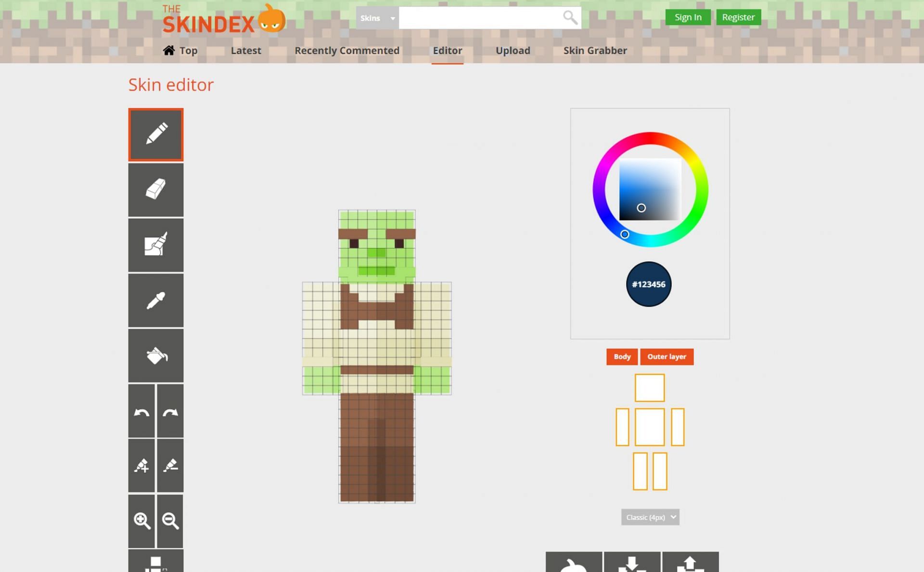This screenshot has width=924, height=572.
Task: Click the Editor navigation tab
Action: pyautogui.click(x=448, y=50)
